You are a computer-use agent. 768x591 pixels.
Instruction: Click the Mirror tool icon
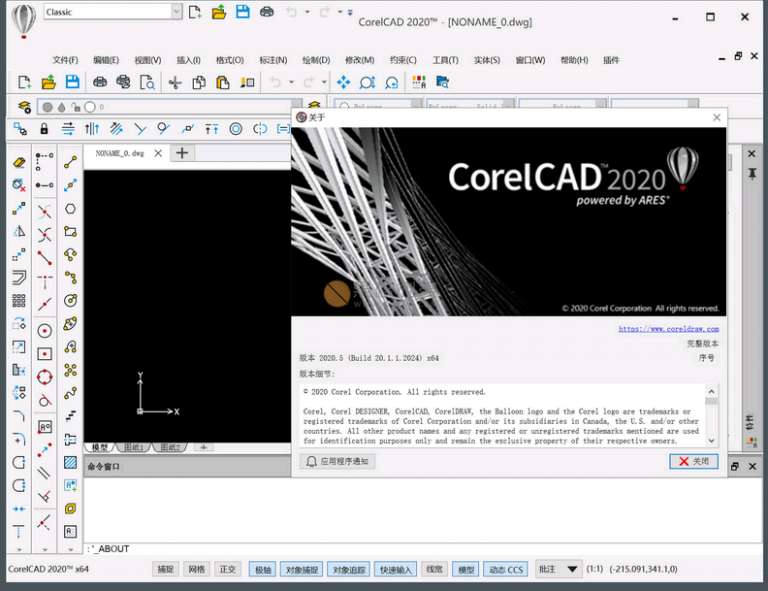[x=19, y=231]
